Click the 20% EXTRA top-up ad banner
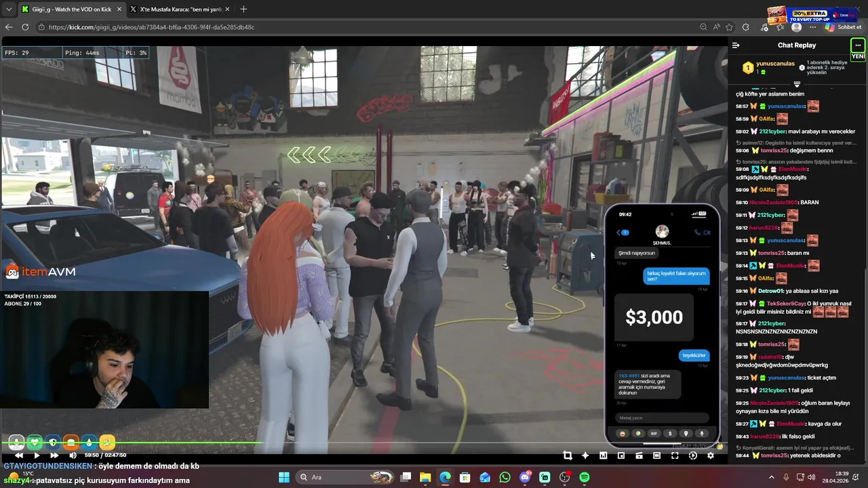 tap(812, 14)
